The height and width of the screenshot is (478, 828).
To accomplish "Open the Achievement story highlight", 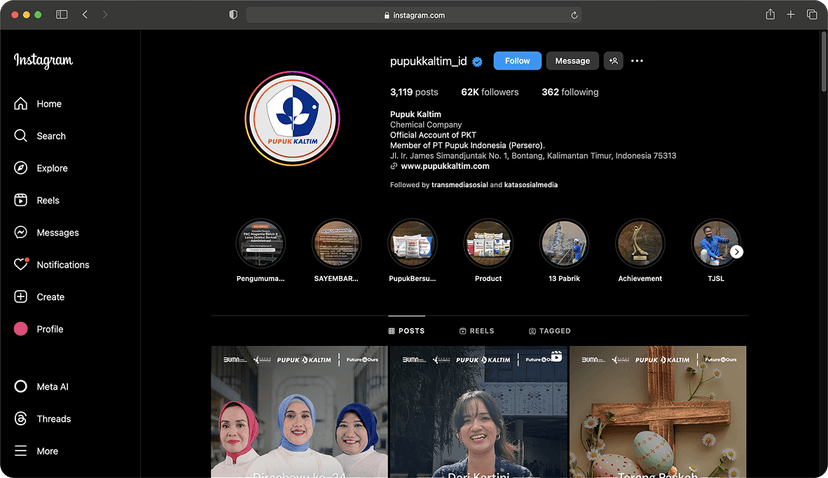I will click(640, 244).
